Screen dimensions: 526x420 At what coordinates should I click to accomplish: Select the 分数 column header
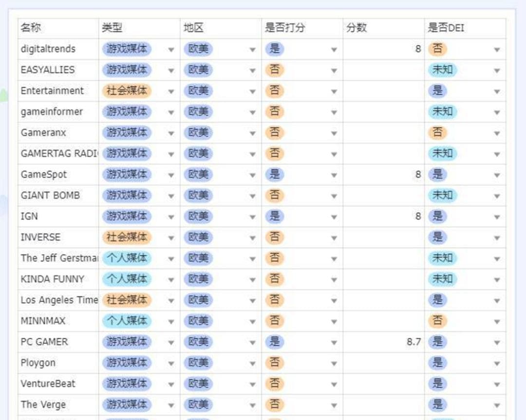point(357,28)
